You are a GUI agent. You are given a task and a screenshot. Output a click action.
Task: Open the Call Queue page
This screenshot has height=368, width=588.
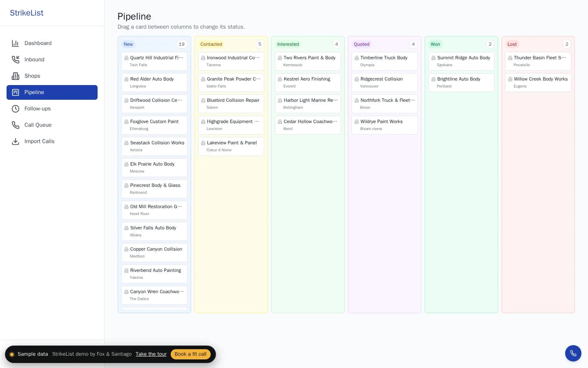tap(52, 125)
